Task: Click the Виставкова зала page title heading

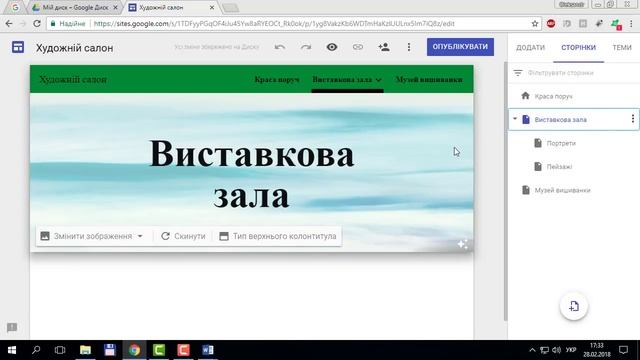Action: (x=251, y=174)
